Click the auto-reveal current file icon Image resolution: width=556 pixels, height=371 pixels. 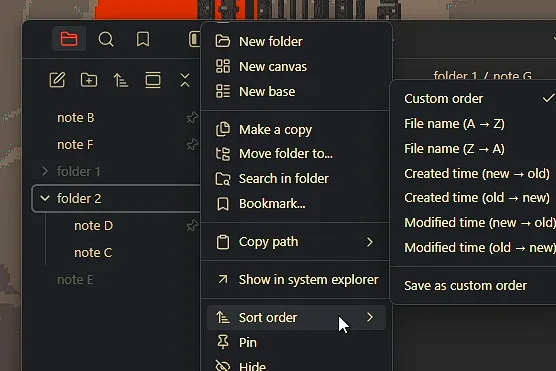coord(153,80)
